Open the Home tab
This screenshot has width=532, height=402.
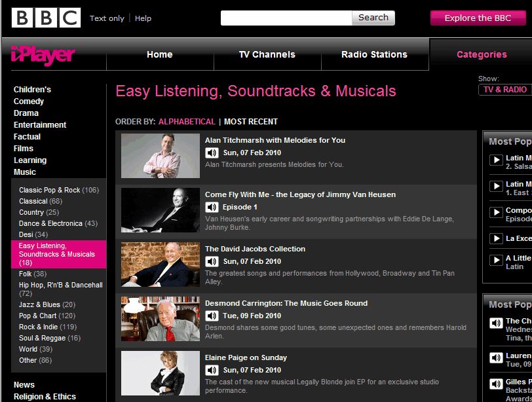click(x=160, y=54)
